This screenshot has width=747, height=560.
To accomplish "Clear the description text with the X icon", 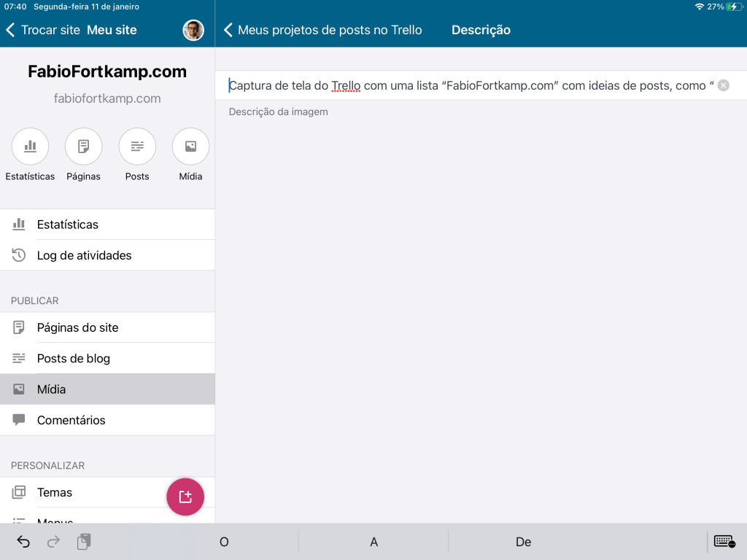I will point(723,85).
